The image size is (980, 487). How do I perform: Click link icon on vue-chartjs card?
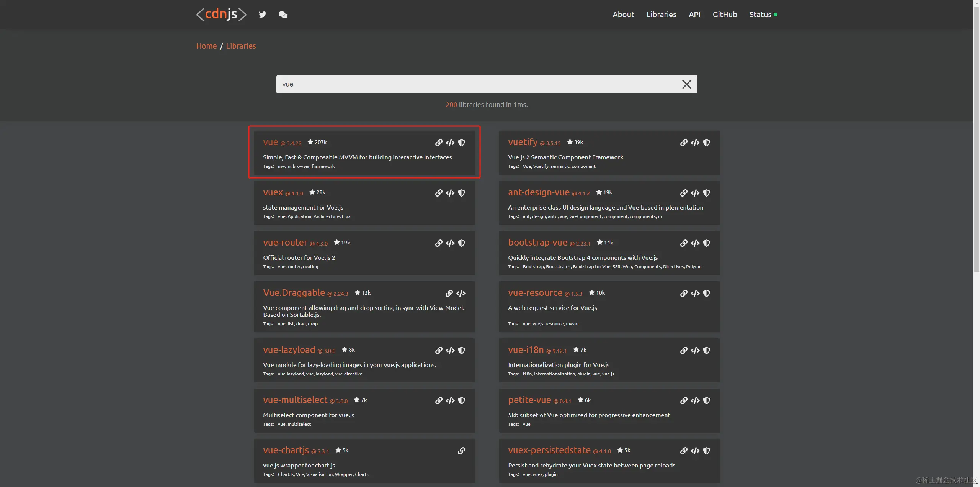pyautogui.click(x=462, y=451)
